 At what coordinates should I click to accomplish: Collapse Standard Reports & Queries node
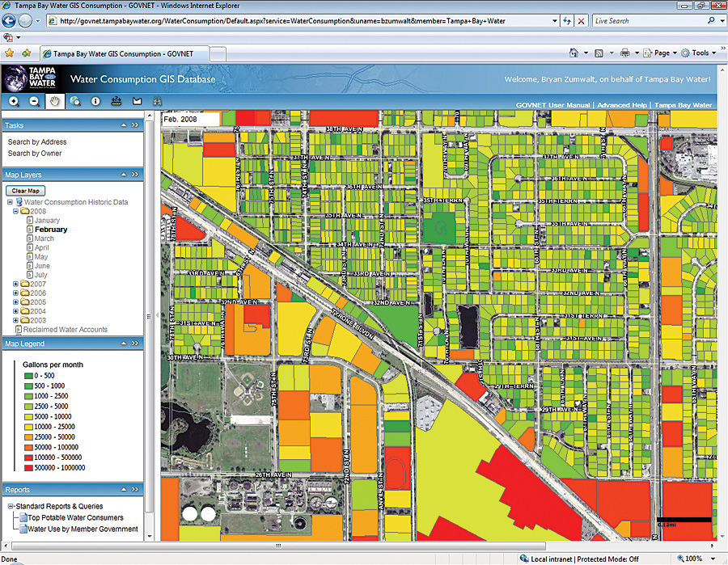tap(11, 506)
